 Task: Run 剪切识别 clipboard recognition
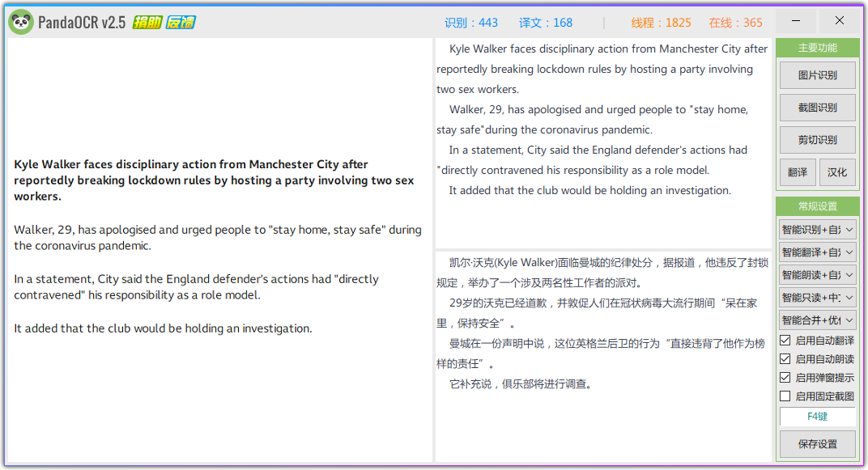[817, 139]
